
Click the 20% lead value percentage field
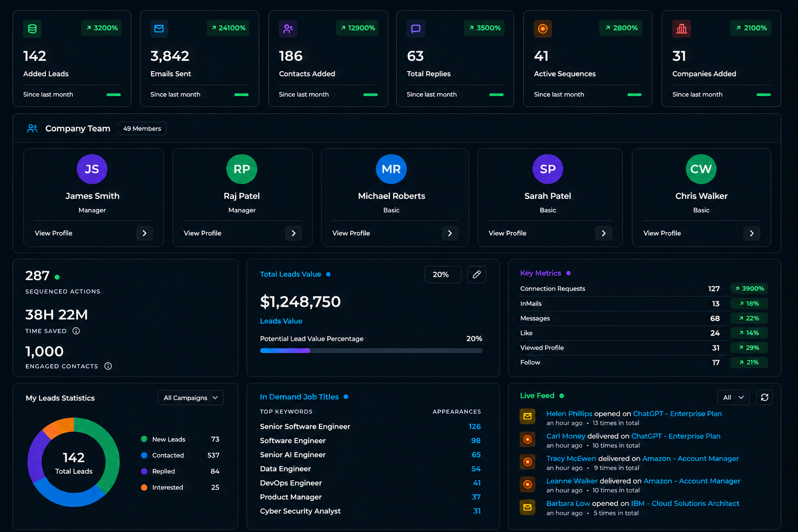[443, 274]
